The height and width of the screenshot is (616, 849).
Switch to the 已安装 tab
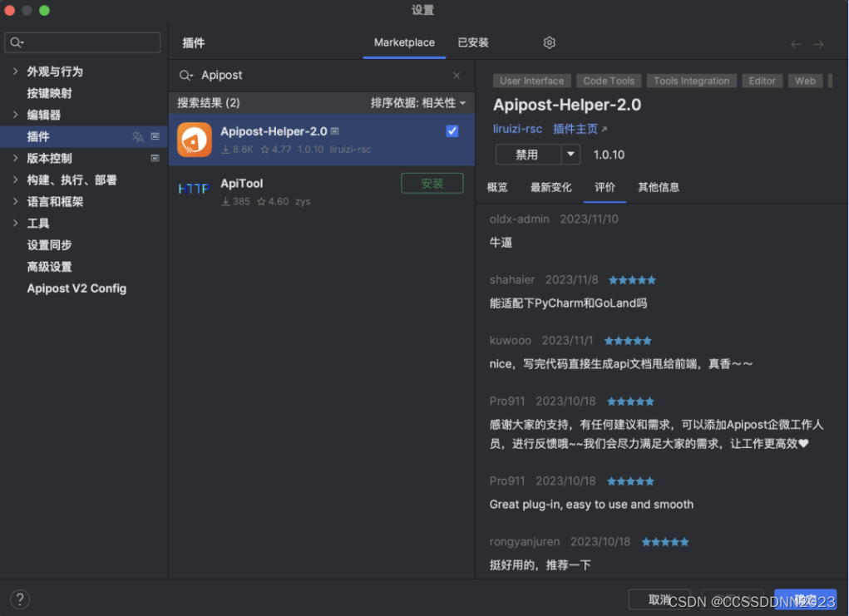click(x=472, y=42)
